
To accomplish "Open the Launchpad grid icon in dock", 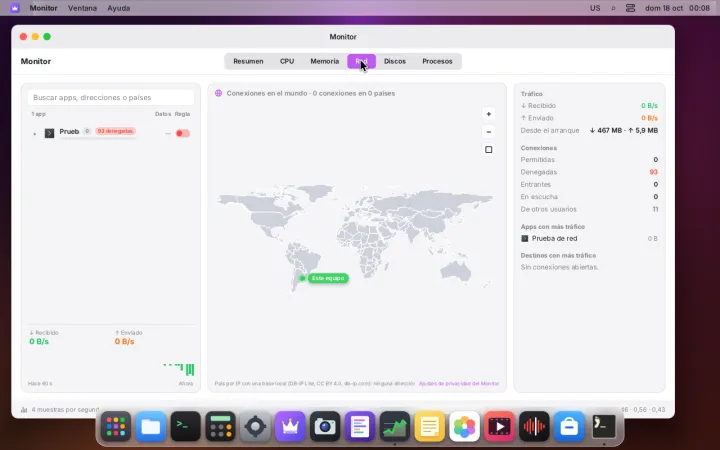I will click(x=116, y=427).
